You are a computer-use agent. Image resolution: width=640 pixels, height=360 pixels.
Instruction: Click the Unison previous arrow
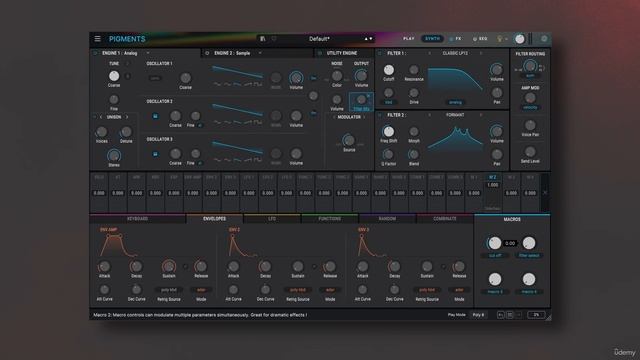coord(101,117)
